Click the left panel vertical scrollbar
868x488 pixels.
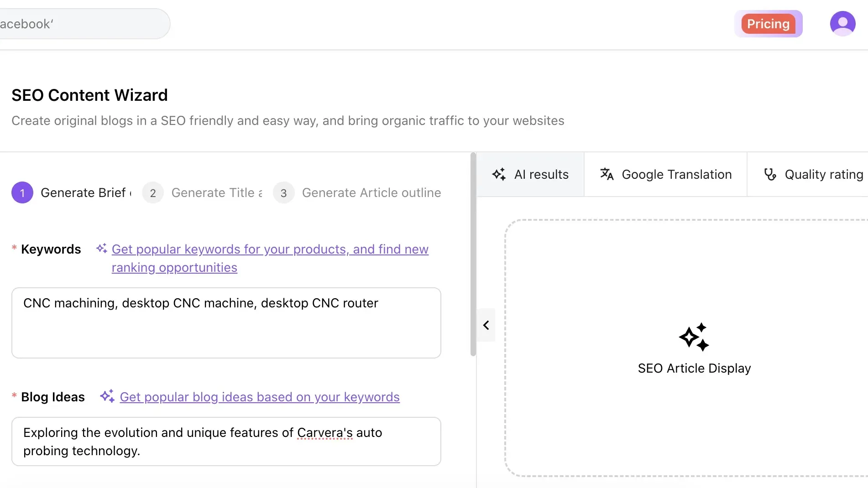tap(473, 255)
